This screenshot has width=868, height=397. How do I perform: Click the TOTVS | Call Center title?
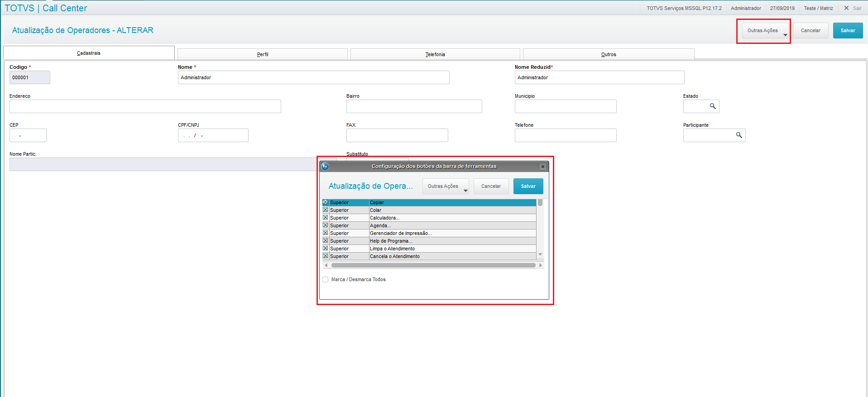(x=46, y=8)
